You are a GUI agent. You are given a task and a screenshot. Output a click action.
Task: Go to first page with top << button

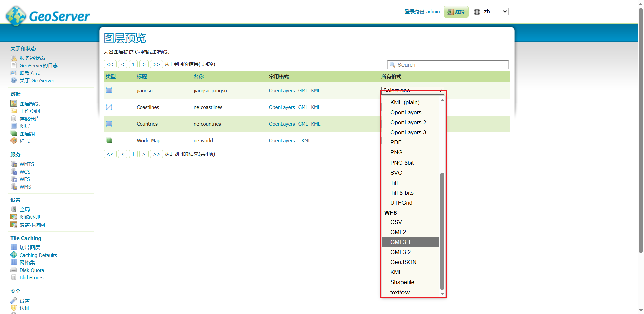click(110, 64)
